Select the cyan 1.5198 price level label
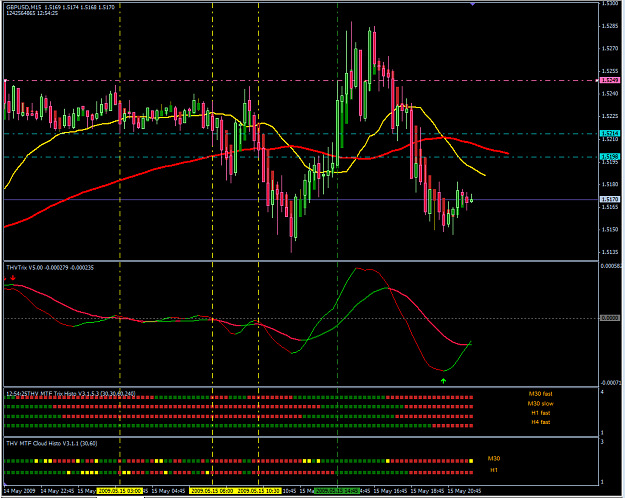 point(610,157)
